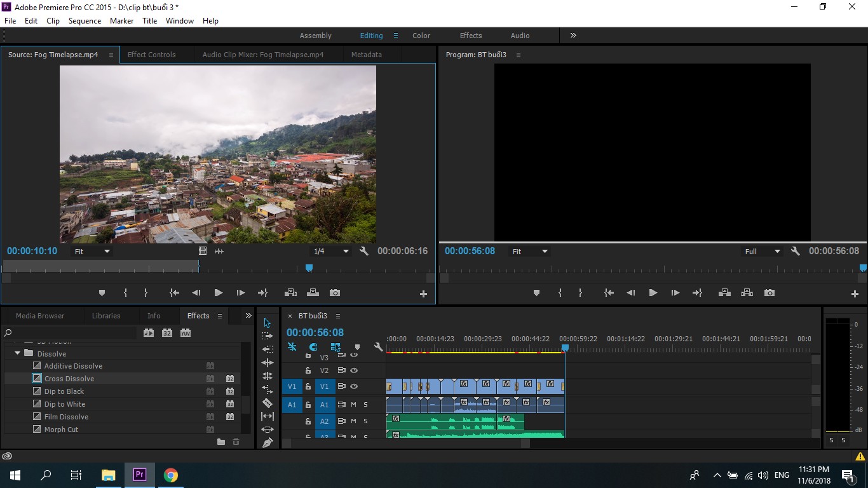Switch to Media Browser tab

pos(40,316)
